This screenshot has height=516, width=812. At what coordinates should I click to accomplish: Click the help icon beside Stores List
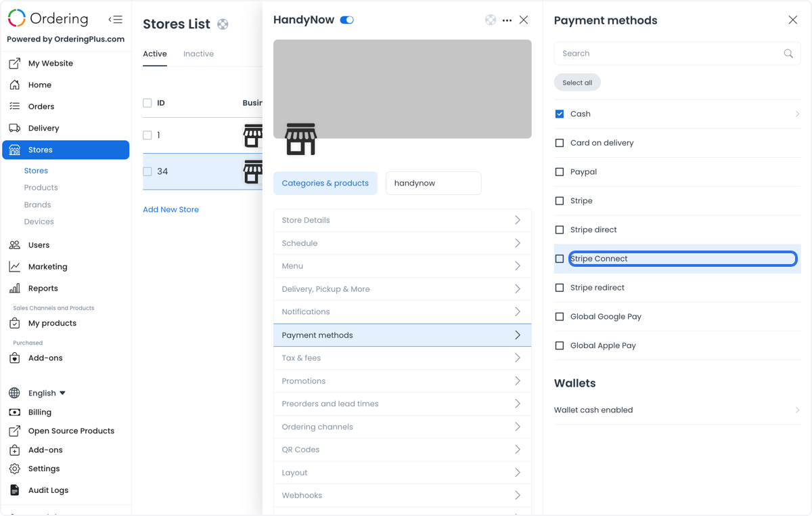pos(223,24)
